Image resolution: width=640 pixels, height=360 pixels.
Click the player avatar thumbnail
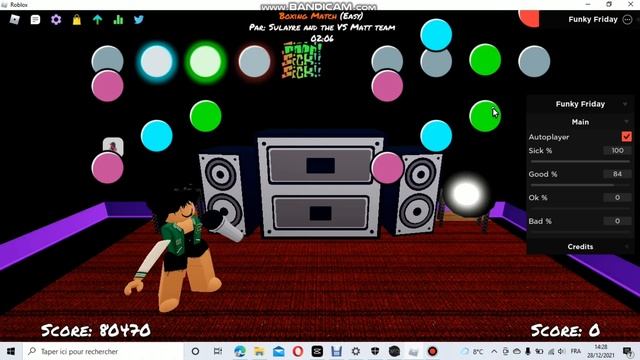(x=113, y=146)
